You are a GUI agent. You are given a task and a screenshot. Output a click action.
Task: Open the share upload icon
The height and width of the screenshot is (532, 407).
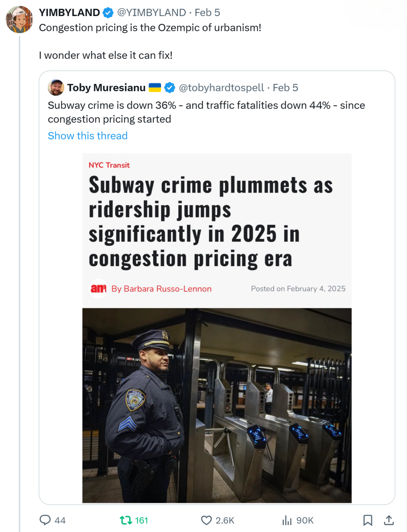pos(389,520)
